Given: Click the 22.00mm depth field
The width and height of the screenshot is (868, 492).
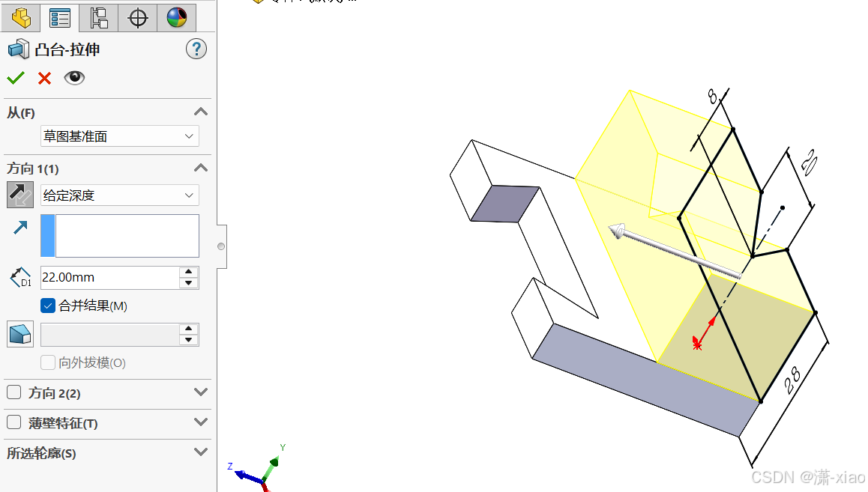Looking at the screenshot, I should [109, 278].
